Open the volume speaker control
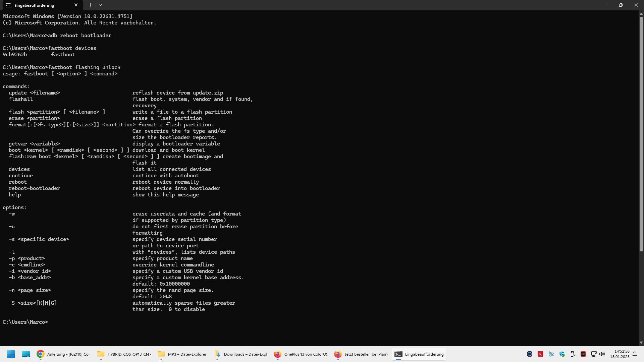 point(602,354)
